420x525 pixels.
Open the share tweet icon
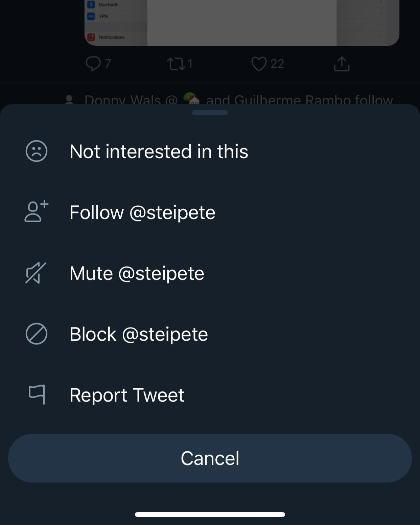tap(342, 64)
